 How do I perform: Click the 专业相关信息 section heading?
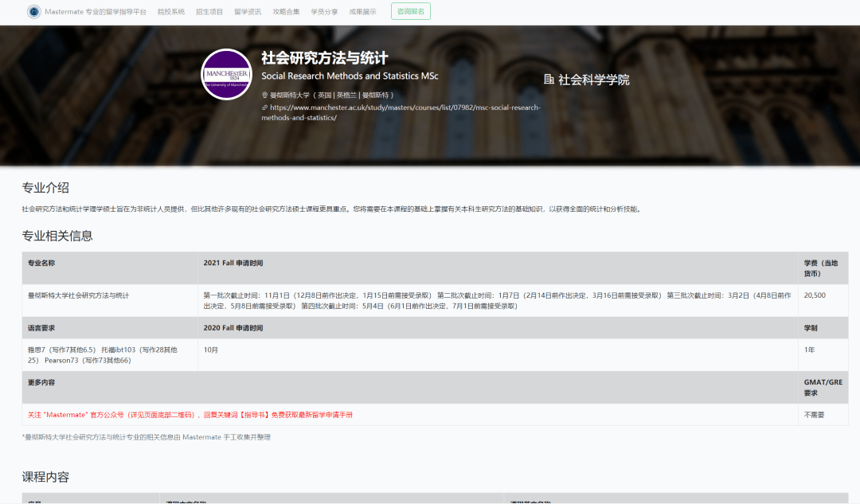[57, 236]
